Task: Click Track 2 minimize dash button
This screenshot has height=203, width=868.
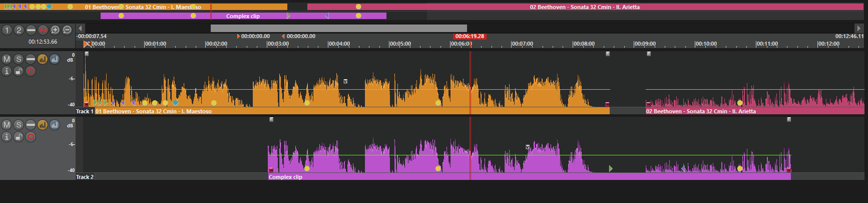Action: (x=31, y=125)
